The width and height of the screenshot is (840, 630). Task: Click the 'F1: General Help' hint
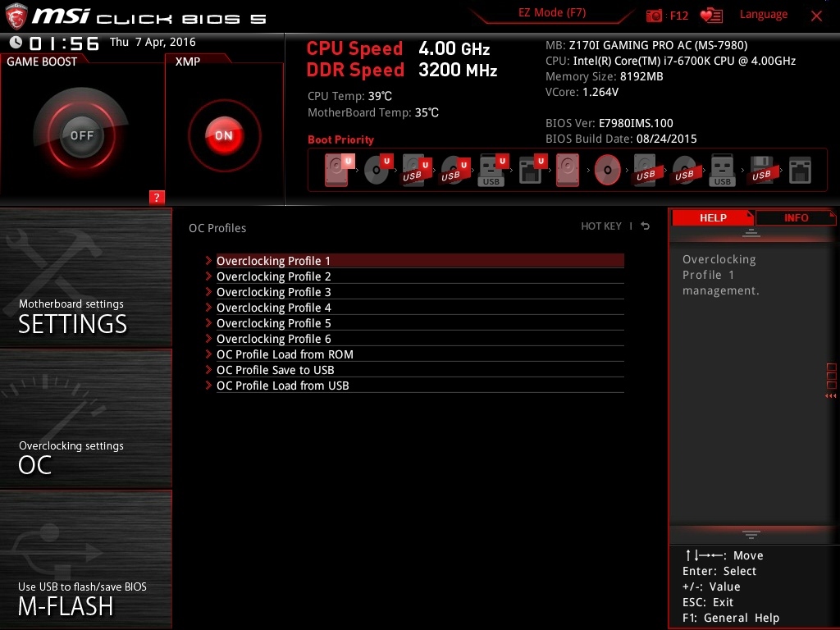731,618
